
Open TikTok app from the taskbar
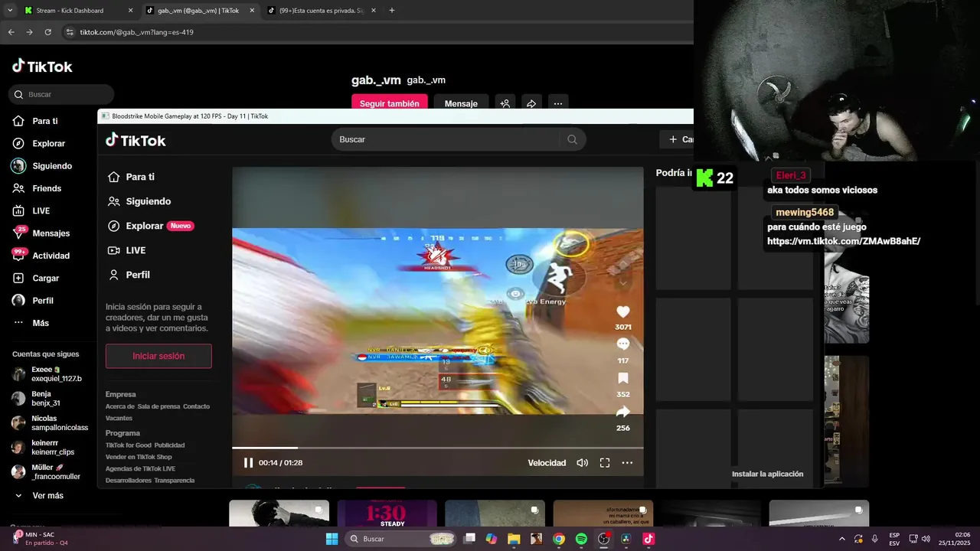click(648, 539)
